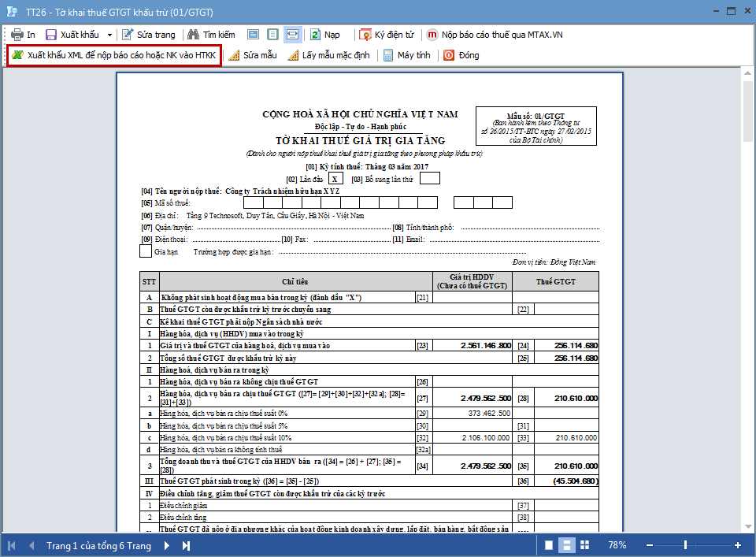
Task: Click Xuất khẩu XML để nộp báo cáo
Action: point(113,55)
